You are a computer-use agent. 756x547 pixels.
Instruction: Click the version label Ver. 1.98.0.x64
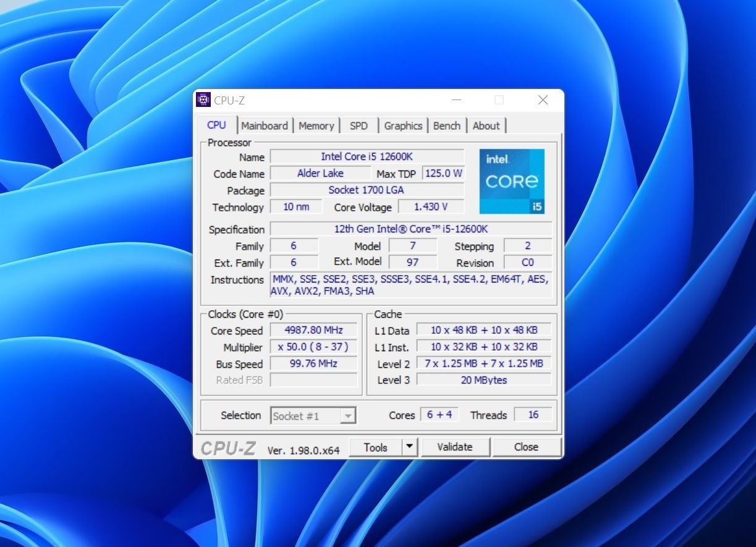pyautogui.click(x=304, y=451)
